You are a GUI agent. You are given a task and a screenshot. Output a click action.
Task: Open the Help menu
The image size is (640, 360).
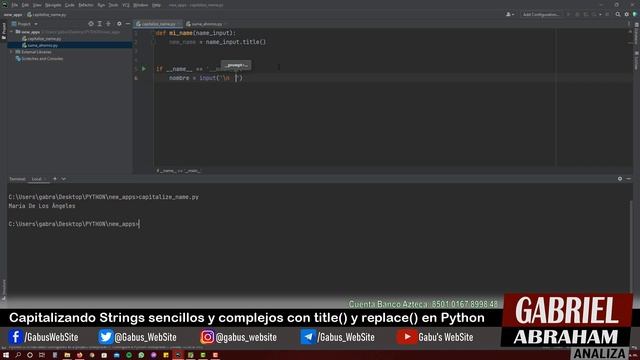pyautogui.click(x=156, y=5)
